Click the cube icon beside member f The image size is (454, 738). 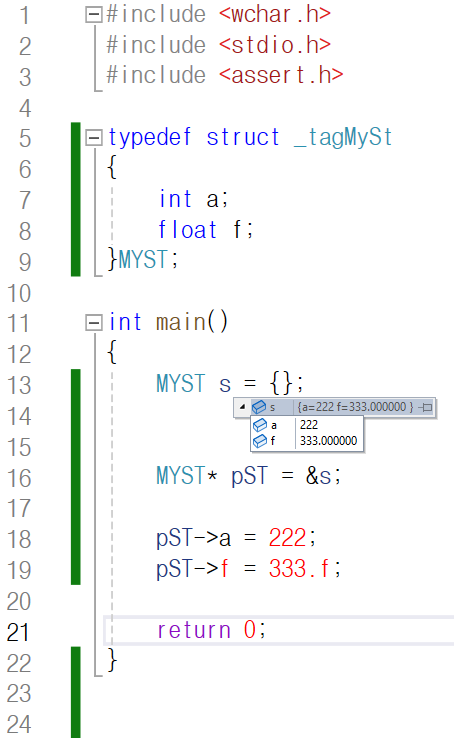[260, 441]
